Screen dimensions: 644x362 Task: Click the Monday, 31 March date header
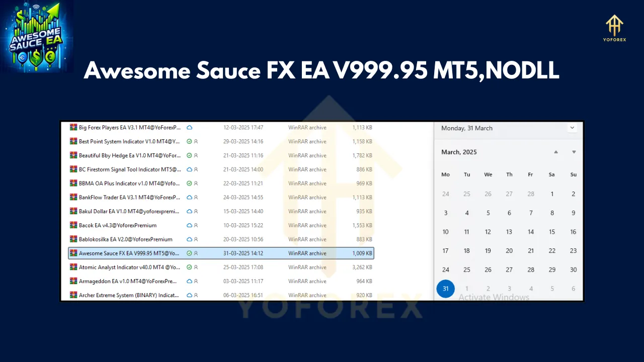(x=467, y=128)
